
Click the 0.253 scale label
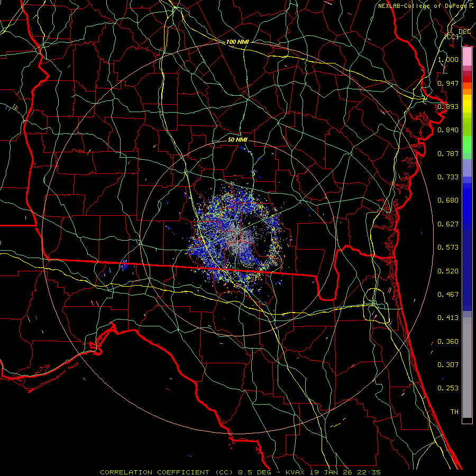(x=448, y=388)
